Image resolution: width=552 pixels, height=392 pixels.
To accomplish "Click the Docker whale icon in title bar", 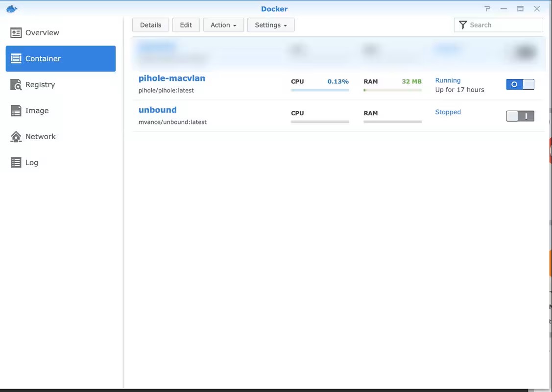I will tap(12, 9).
